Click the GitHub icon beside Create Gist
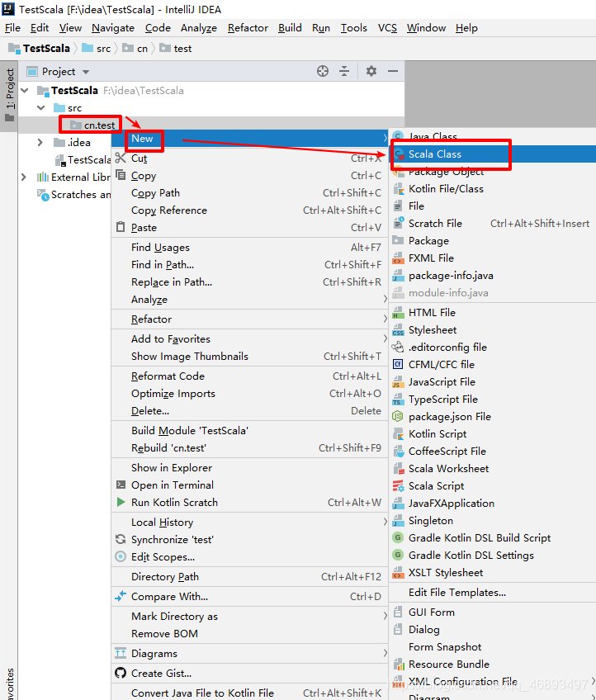 (121, 673)
